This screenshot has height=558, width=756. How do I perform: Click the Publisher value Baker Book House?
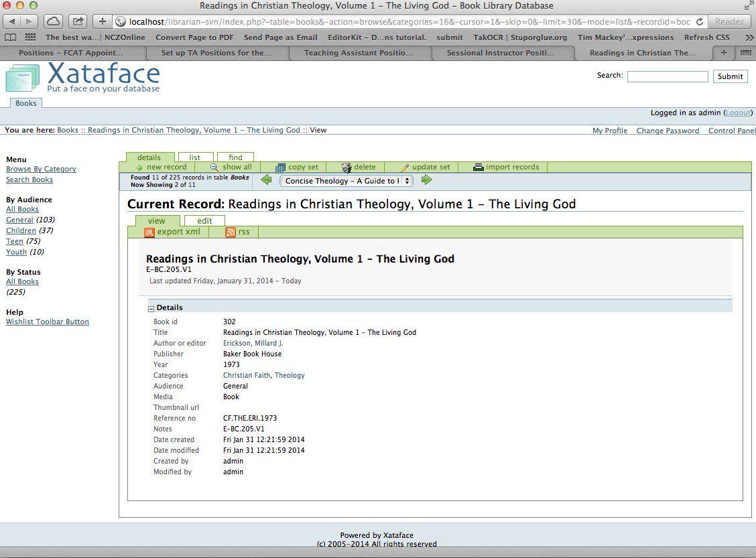click(252, 354)
